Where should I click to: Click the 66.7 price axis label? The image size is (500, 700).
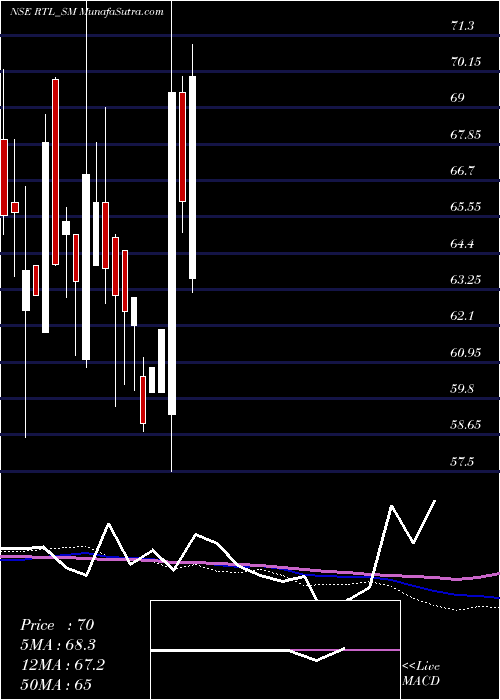462,171
